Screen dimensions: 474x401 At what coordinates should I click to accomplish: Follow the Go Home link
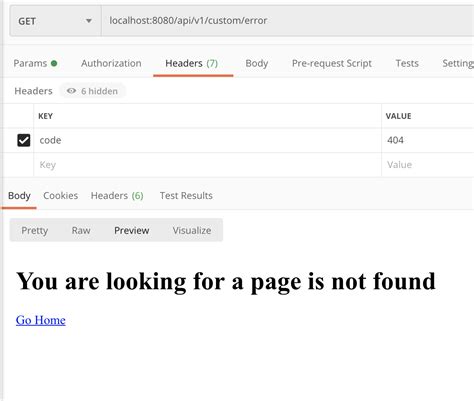[x=41, y=320]
